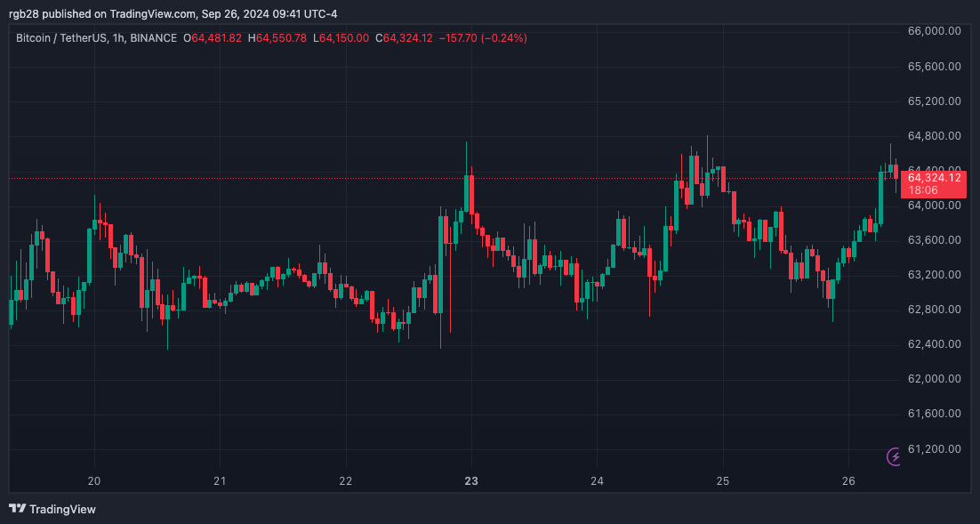Viewport: 980px width, 524px height.
Task: Click the red 64,324.12 current price label
Action: [x=934, y=177]
